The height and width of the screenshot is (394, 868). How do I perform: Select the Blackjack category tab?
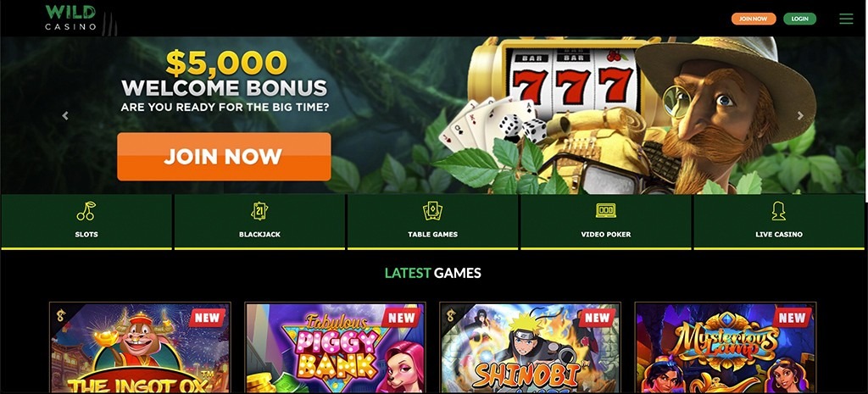259,222
